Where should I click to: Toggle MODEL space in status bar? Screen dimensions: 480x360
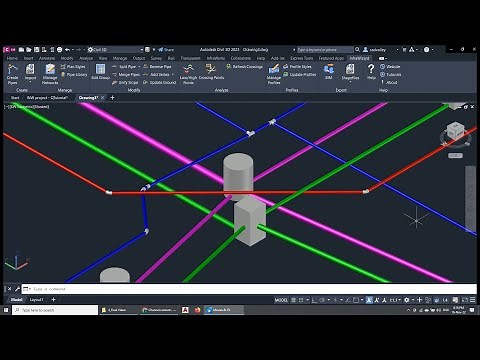pyautogui.click(x=281, y=300)
